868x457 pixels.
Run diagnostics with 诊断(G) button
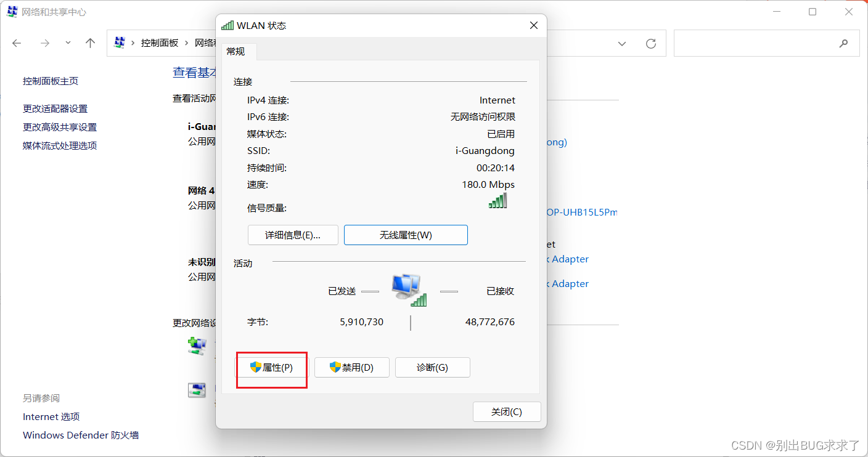(x=433, y=368)
